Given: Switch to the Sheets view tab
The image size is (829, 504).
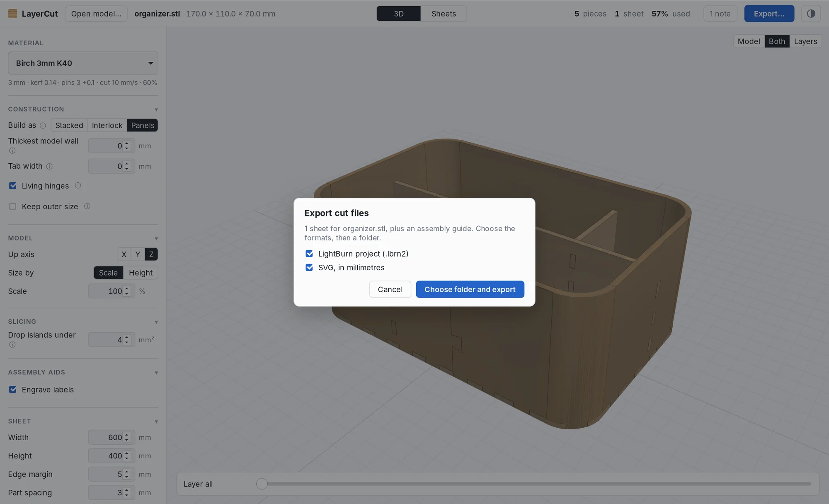Looking at the screenshot, I should point(444,14).
